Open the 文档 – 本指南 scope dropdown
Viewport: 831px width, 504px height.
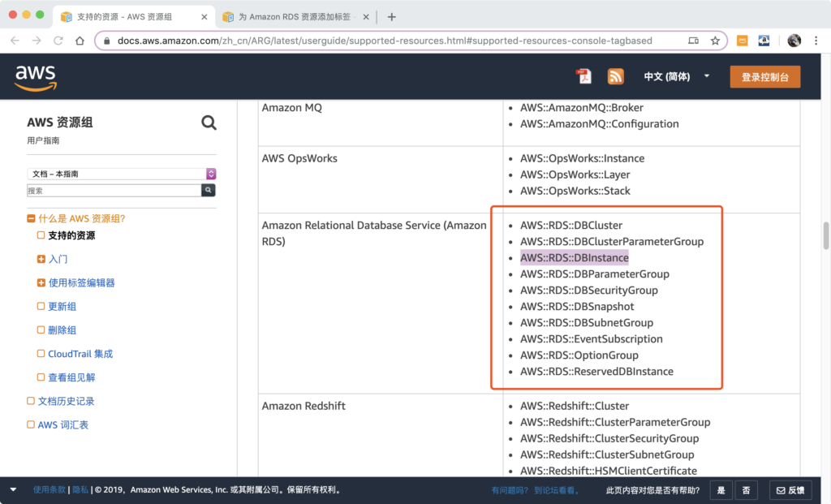coord(122,174)
